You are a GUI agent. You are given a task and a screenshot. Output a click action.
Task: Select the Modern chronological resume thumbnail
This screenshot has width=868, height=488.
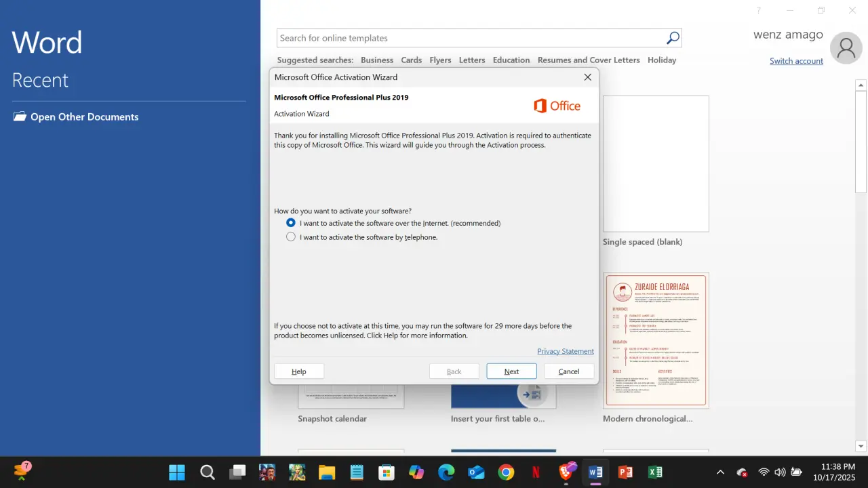click(656, 340)
